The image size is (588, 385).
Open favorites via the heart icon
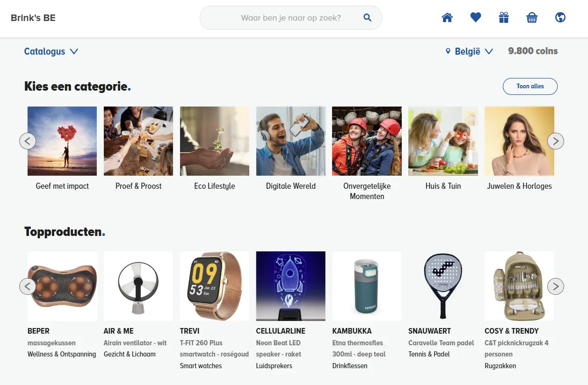[475, 18]
